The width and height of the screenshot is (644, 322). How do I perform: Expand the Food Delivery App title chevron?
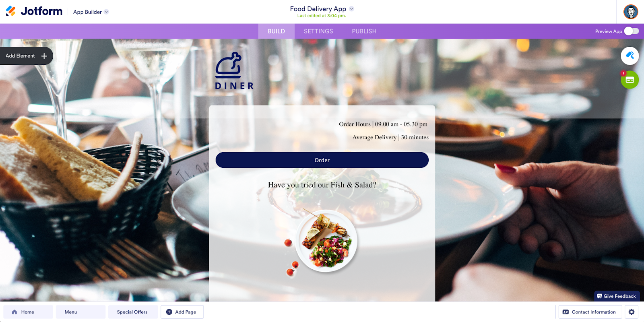351,8
